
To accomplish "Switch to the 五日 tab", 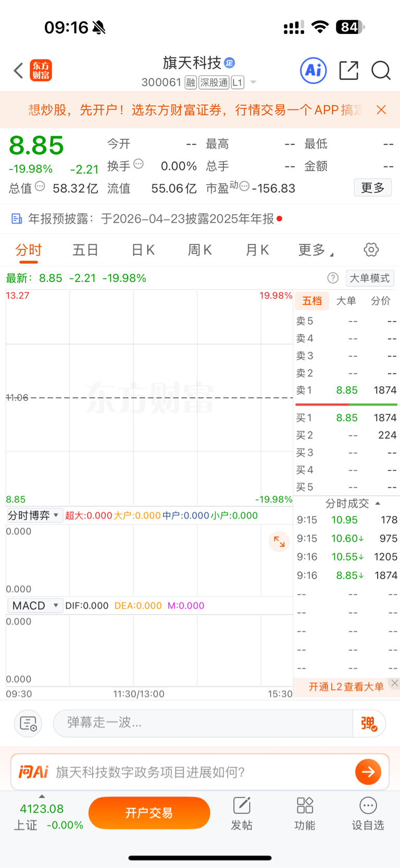I will (x=85, y=250).
